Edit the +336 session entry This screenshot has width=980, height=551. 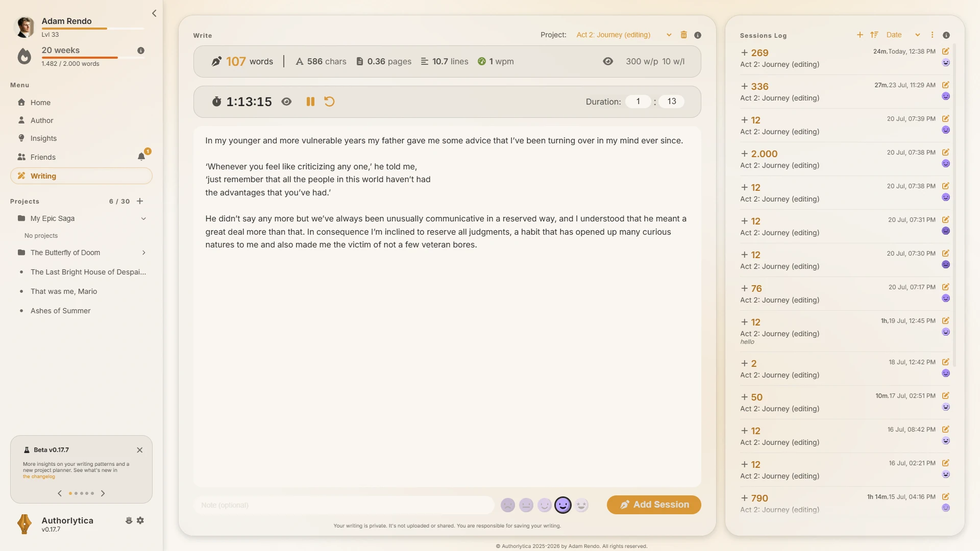click(945, 85)
